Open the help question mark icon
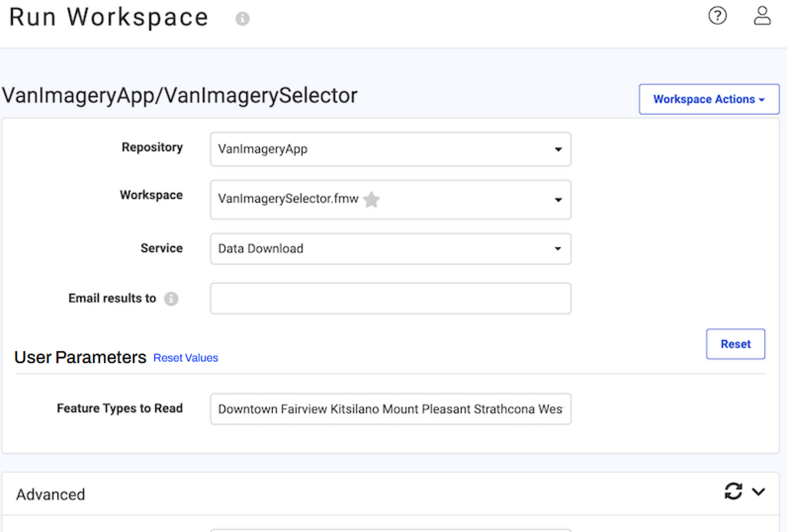The image size is (787, 532). point(717,16)
